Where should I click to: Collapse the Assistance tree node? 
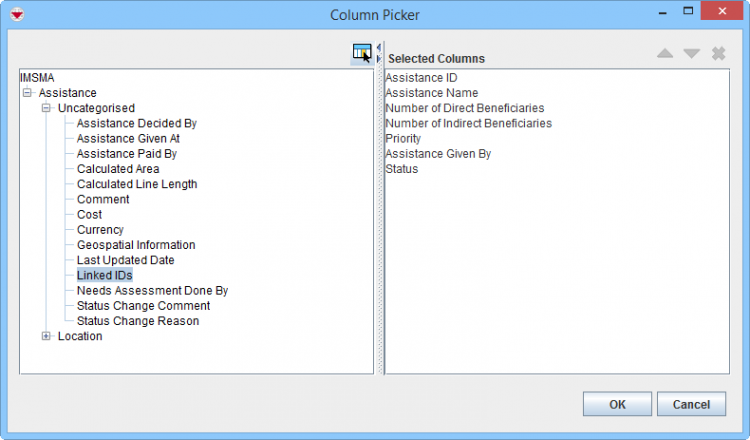click(x=27, y=93)
